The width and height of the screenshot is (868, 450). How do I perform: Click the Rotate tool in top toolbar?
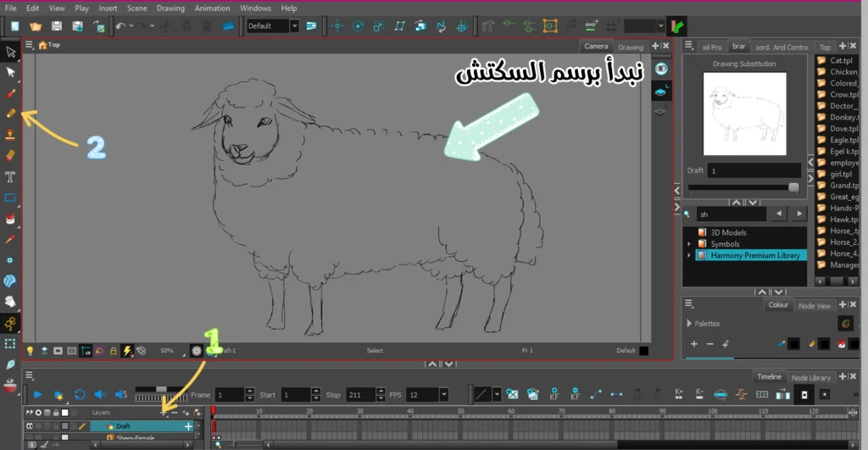click(x=359, y=26)
